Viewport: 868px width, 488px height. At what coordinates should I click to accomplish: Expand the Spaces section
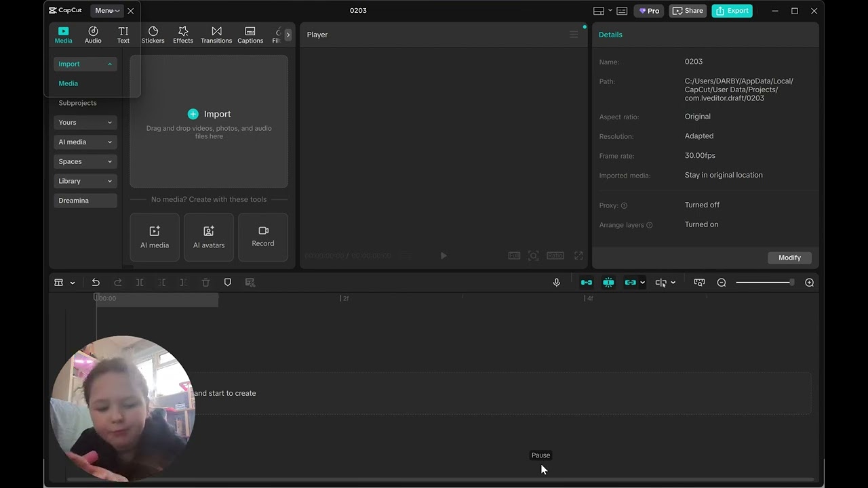[85, 161]
